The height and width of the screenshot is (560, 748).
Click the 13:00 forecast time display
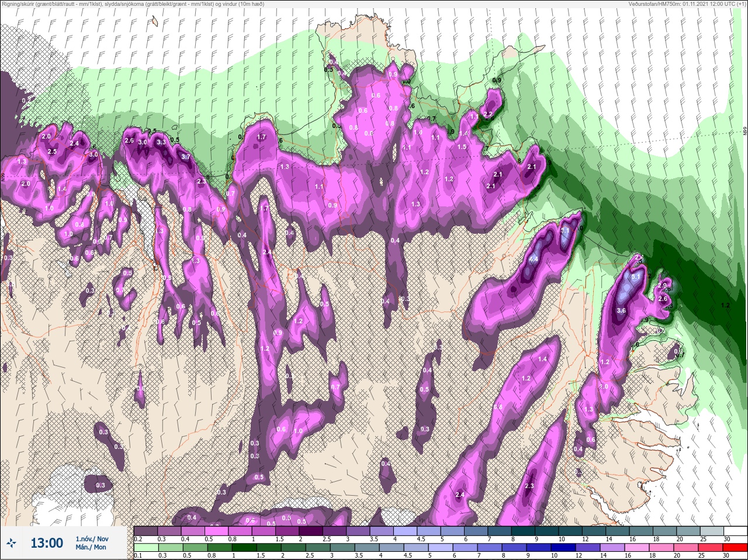tap(47, 543)
